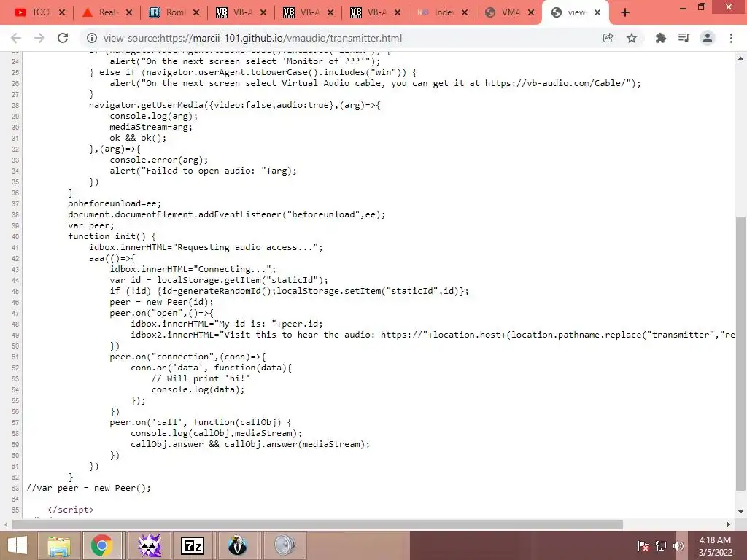The image size is (747, 560).
Task: Open the suited figure taskbar icon
Action: (x=237, y=545)
